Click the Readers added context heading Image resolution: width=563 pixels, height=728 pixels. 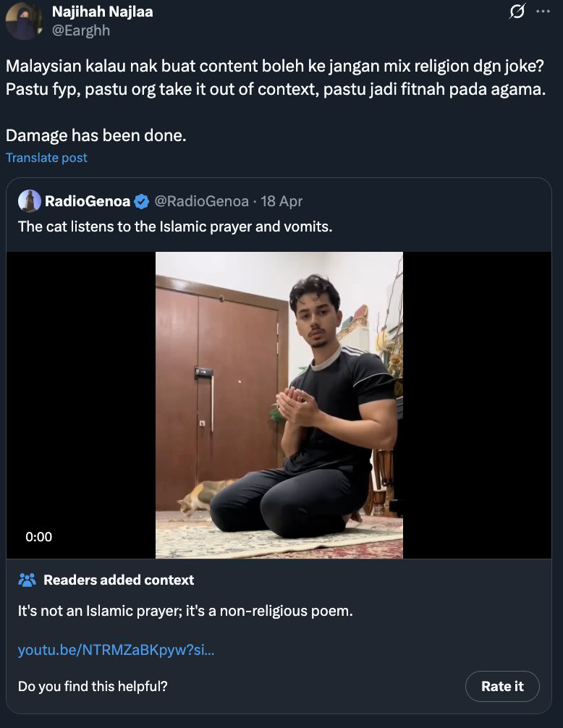click(119, 580)
